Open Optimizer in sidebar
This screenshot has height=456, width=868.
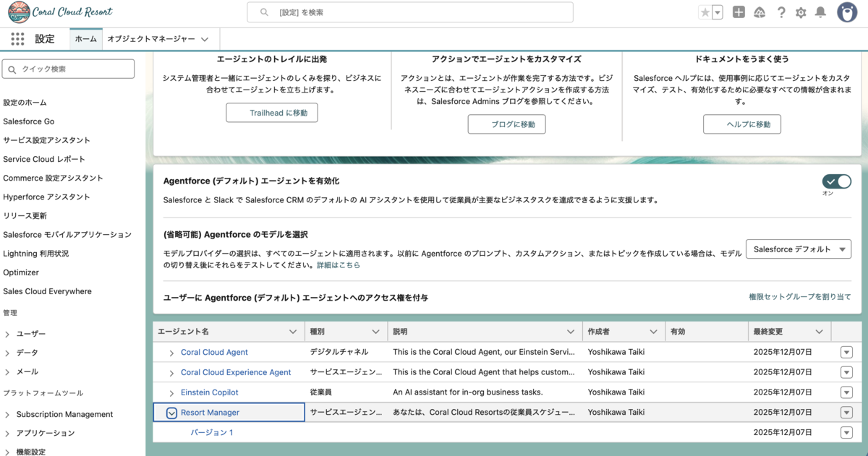21,272
